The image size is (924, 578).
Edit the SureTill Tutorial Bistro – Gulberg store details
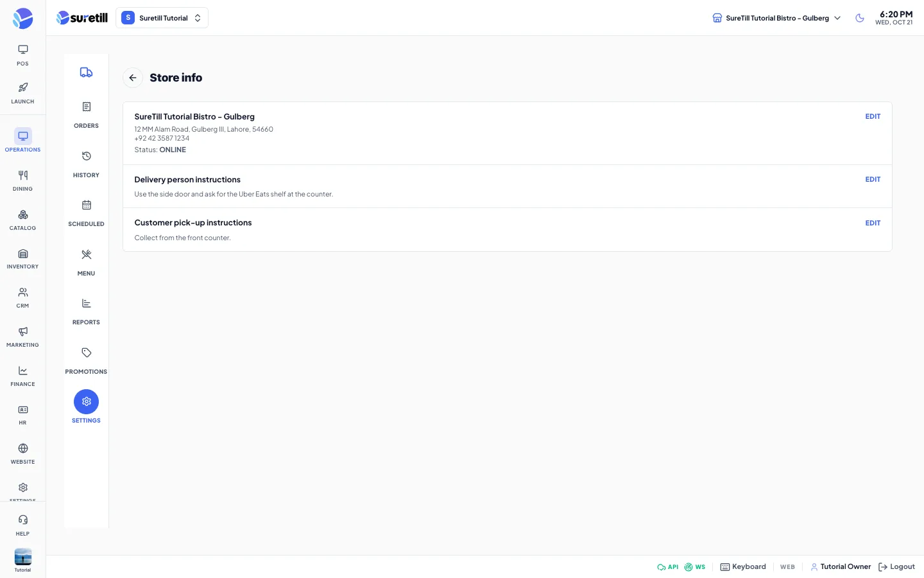click(873, 116)
